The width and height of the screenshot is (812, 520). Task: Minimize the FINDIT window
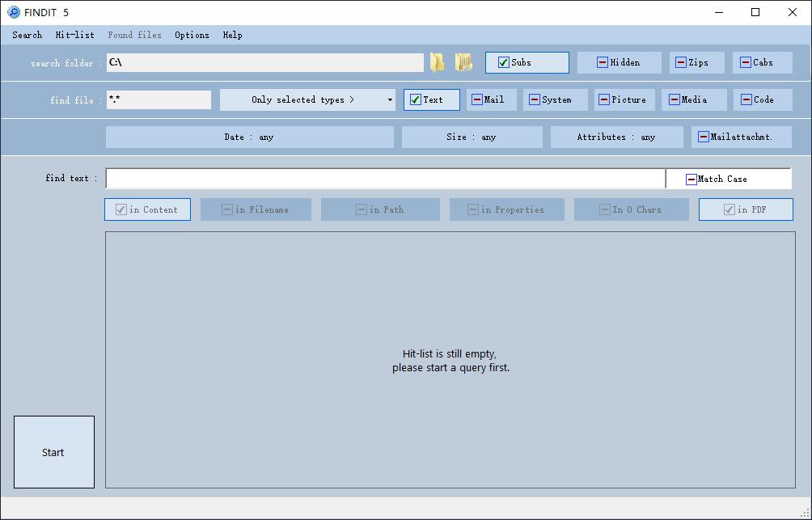point(719,12)
